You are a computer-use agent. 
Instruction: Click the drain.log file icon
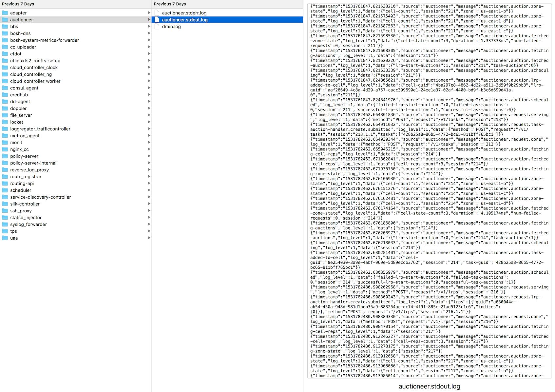[x=158, y=27]
